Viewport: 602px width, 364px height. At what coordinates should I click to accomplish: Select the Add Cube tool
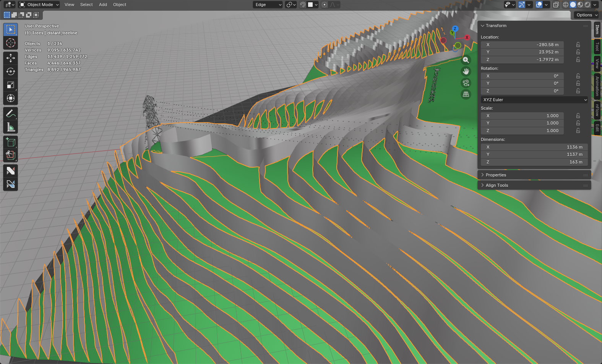11,142
